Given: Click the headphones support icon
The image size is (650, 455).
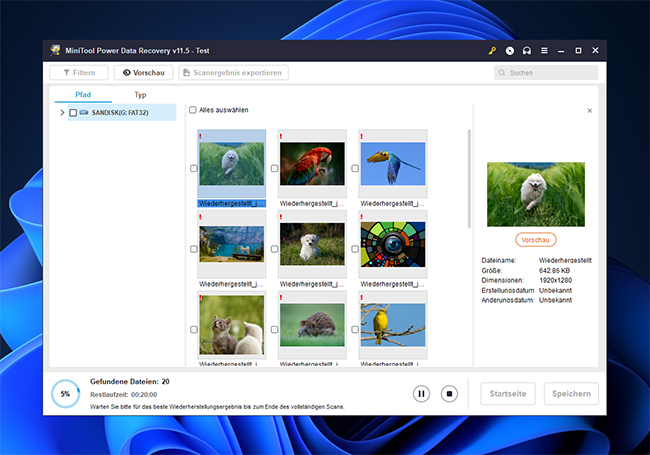Looking at the screenshot, I should pyautogui.click(x=527, y=51).
